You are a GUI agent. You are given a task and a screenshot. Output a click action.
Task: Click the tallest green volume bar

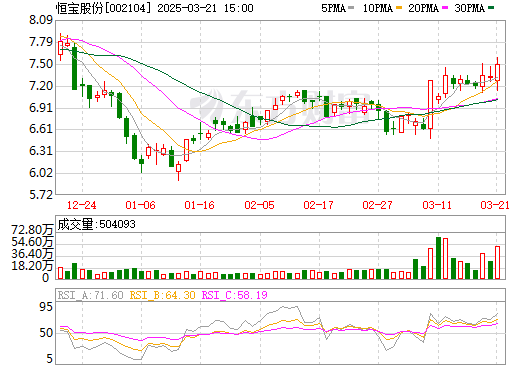[438, 258]
